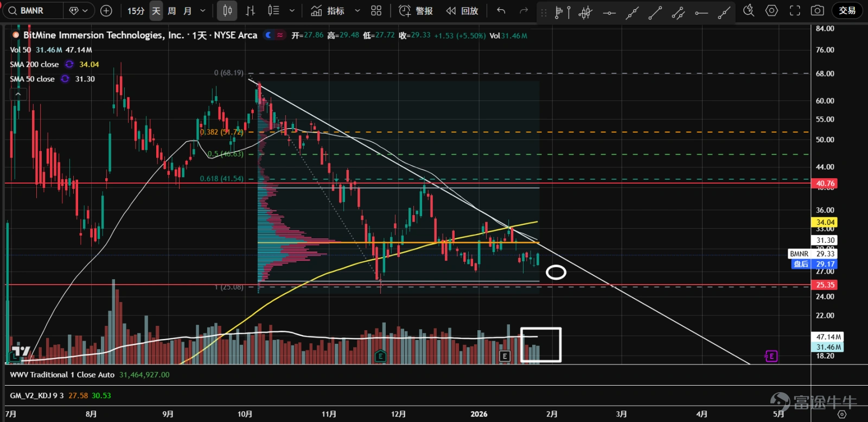Image resolution: width=868 pixels, height=422 pixels.
Task: Click the purple future earnings E marker
Action: point(771,356)
